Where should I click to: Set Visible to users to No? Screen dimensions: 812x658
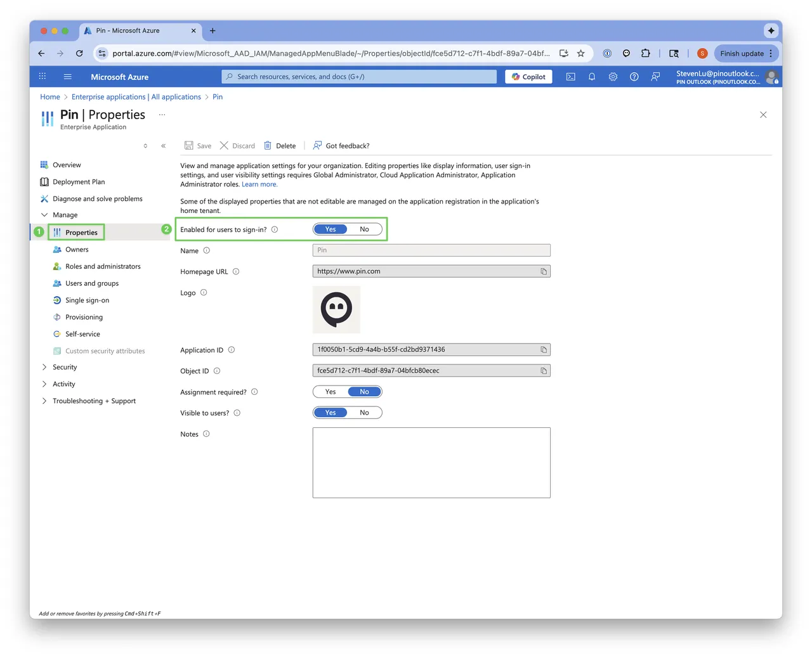point(364,413)
